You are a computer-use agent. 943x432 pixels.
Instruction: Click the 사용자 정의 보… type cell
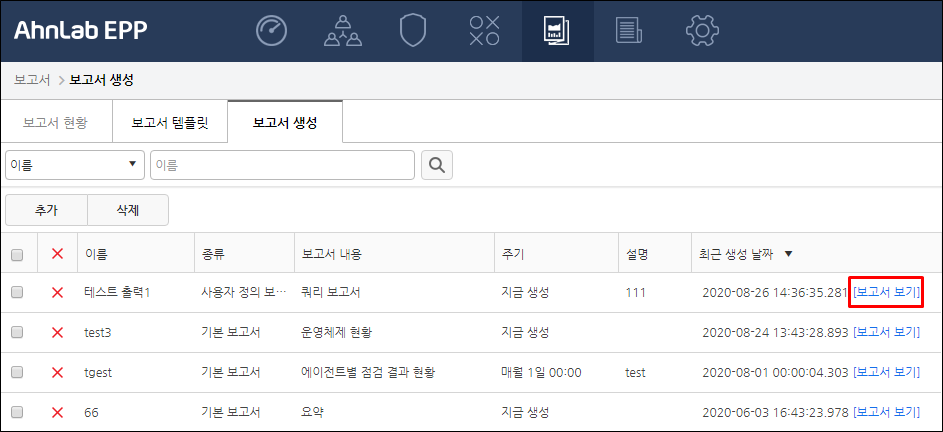(244, 292)
